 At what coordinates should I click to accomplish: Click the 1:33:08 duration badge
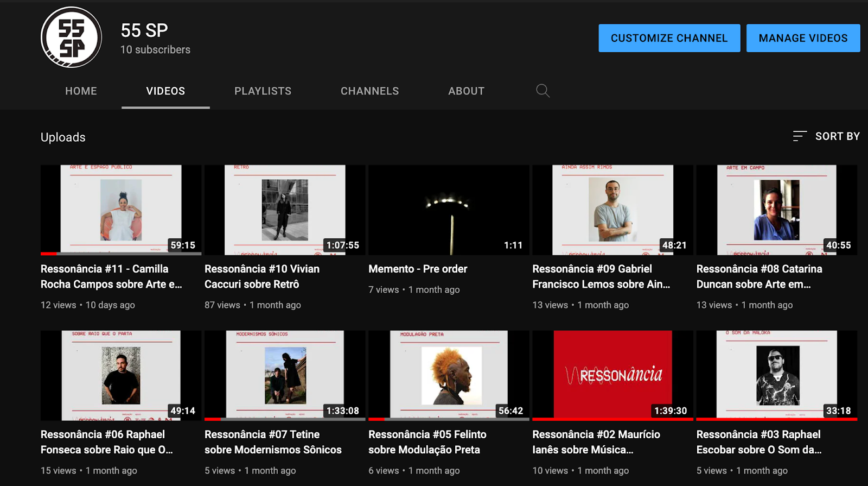(343, 411)
